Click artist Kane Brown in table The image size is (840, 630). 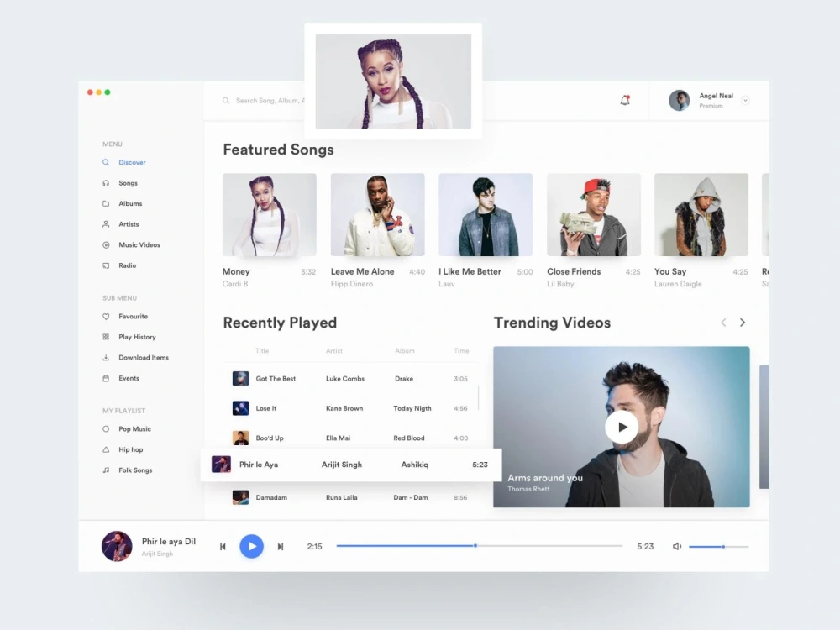pos(344,408)
